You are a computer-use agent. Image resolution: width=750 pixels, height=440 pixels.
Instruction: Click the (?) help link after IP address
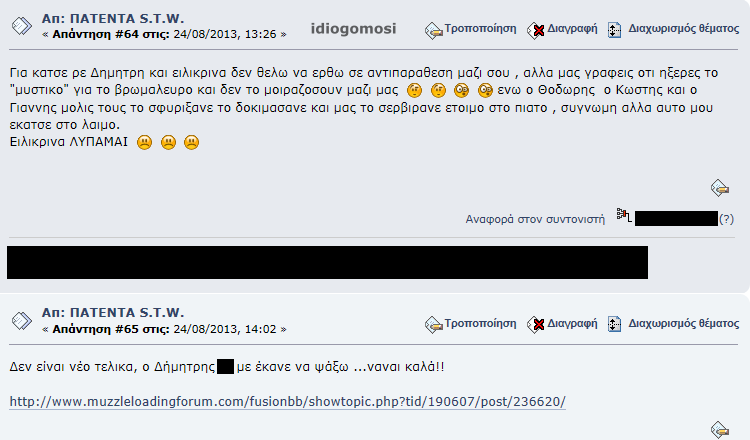tap(726, 219)
